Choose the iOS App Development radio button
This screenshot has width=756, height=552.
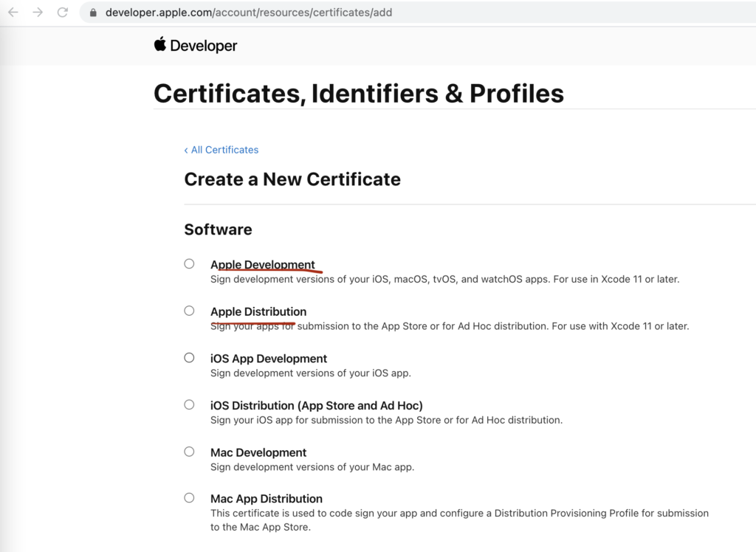coord(189,358)
